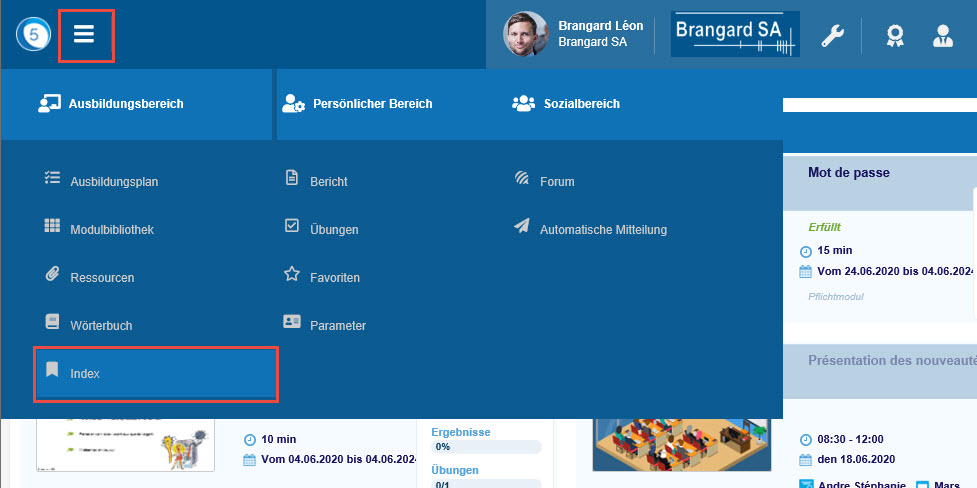This screenshot has width=977, height=488.
Task: Select Automatische Mitteilung entry
Action: point(602,230)
